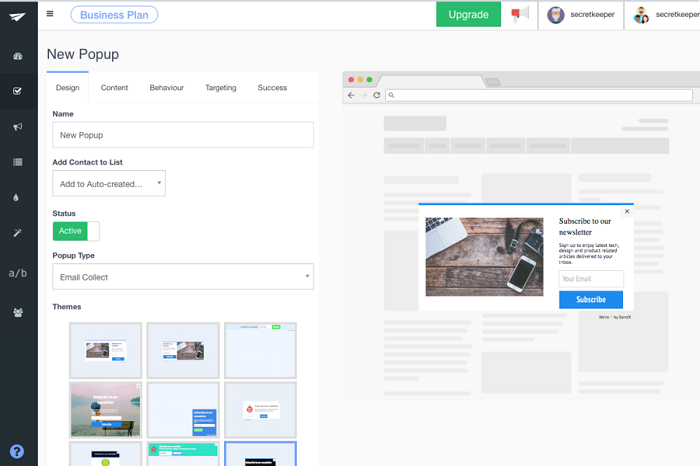Open the megaphone campaigns icon in sidebar
700x466 pixels.
pos(18,127)
